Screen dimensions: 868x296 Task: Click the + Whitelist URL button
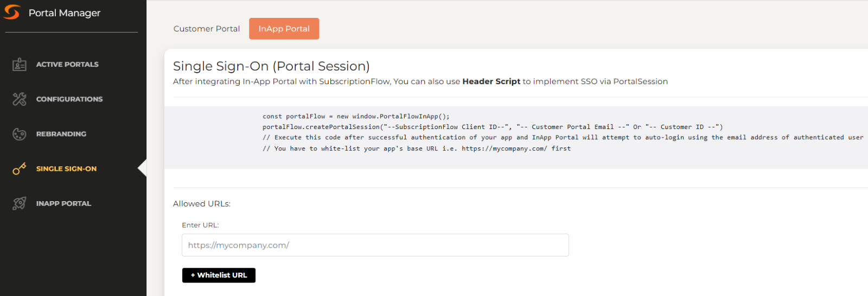pos(219,275)
